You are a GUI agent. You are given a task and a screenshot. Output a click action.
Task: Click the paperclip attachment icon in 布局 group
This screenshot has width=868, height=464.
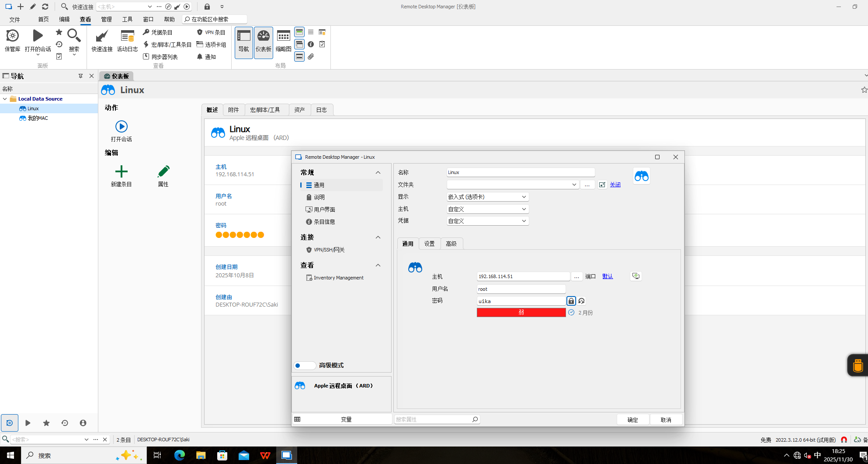(x=311, y=56)
